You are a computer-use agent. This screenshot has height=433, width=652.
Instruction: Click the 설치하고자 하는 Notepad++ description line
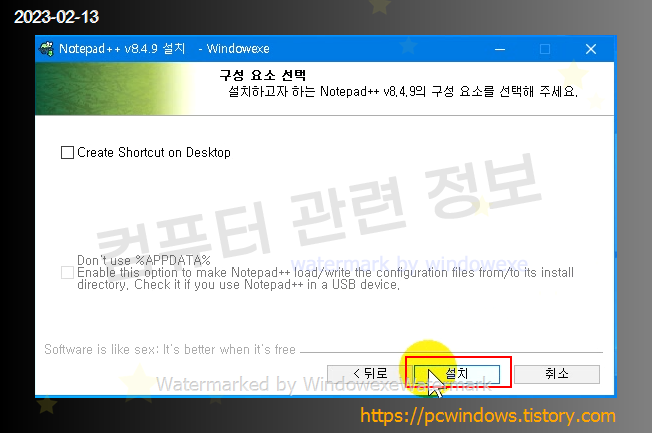(403, 91)
